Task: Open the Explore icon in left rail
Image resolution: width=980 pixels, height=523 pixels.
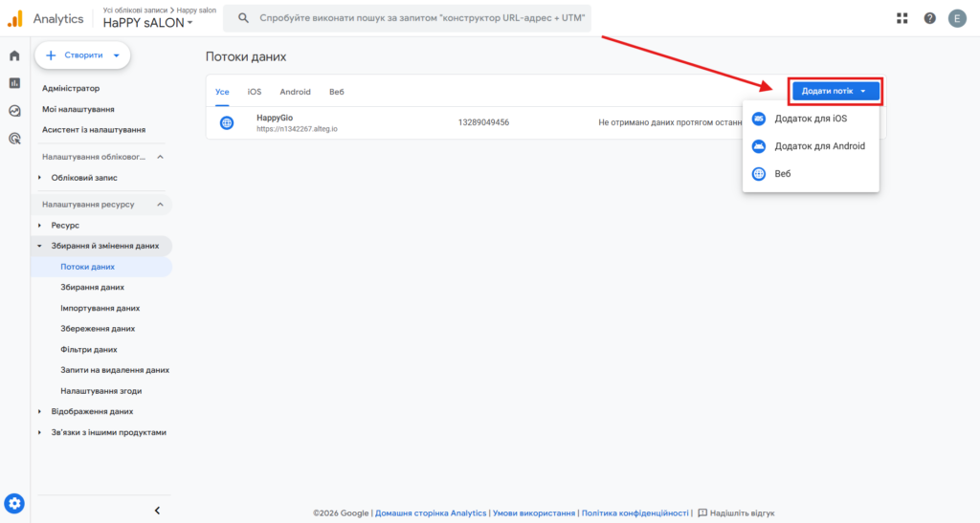Action: (14, 111)
